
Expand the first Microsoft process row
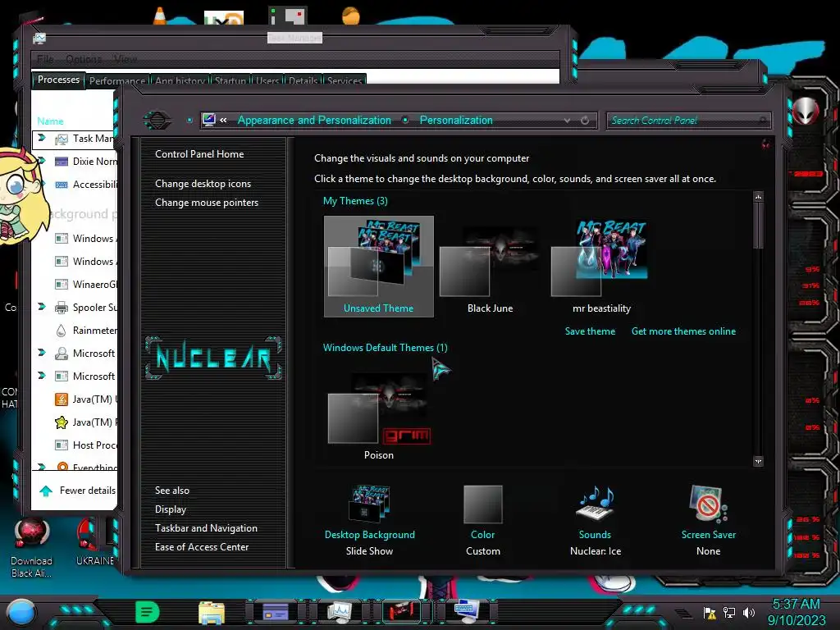pos(42,353)
